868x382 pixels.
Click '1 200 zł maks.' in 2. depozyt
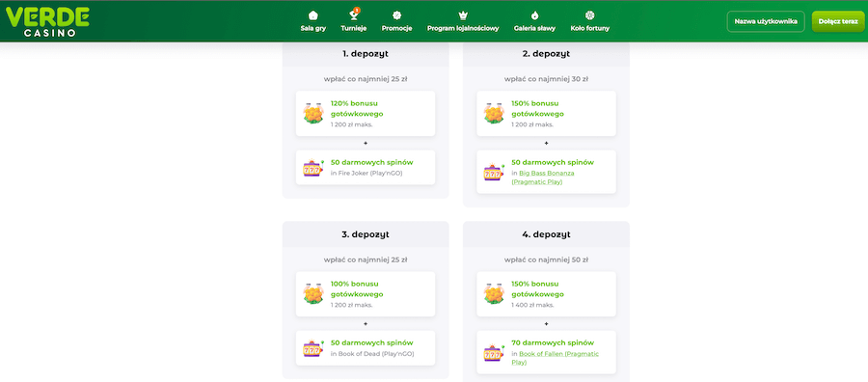coord(532,124)
